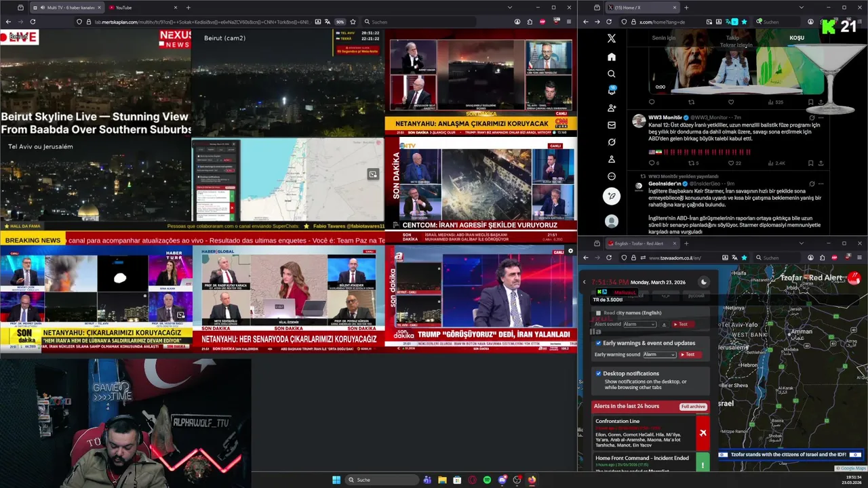868x488 pixels.
Task: Click upload icon beside Alert sound dropdown
Action: click(x=664, y=325)
